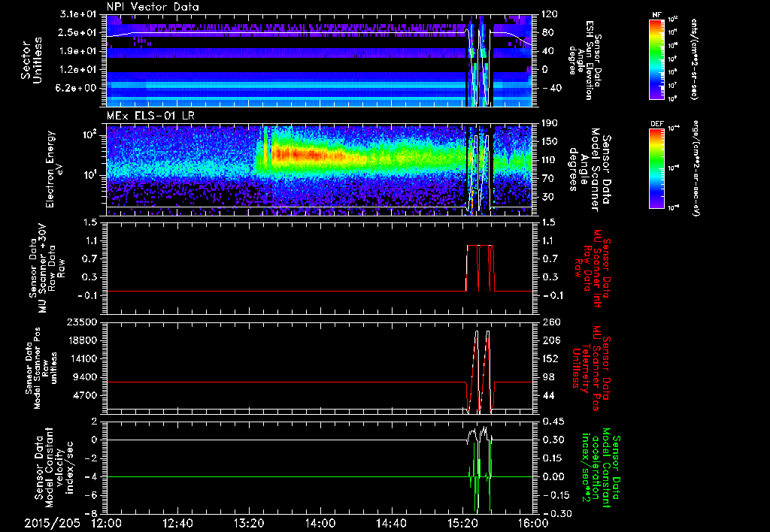Click the DEF color scale bar
The height and width of the screenshot is (532, 770).
tap(656, 168)
